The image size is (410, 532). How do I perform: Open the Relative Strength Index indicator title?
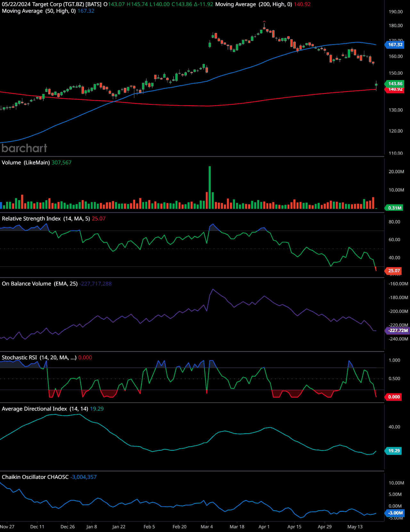coord(45,218)
